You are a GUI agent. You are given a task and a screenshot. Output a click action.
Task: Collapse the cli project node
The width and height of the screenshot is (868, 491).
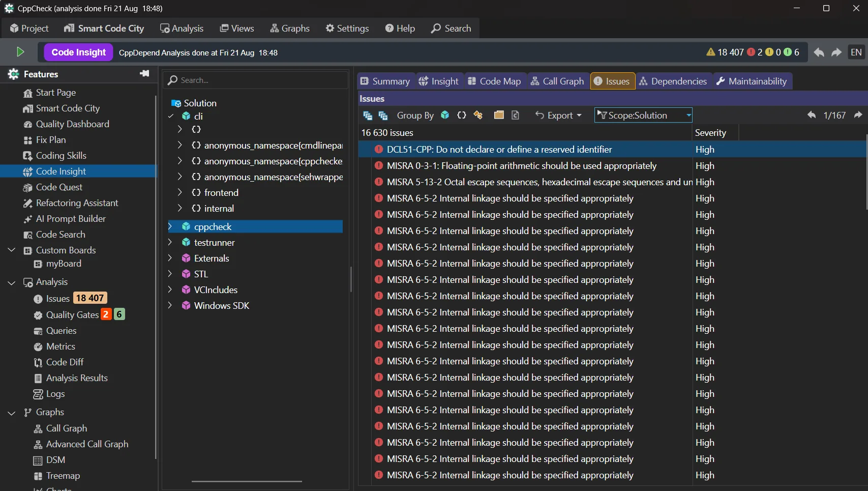171,116
